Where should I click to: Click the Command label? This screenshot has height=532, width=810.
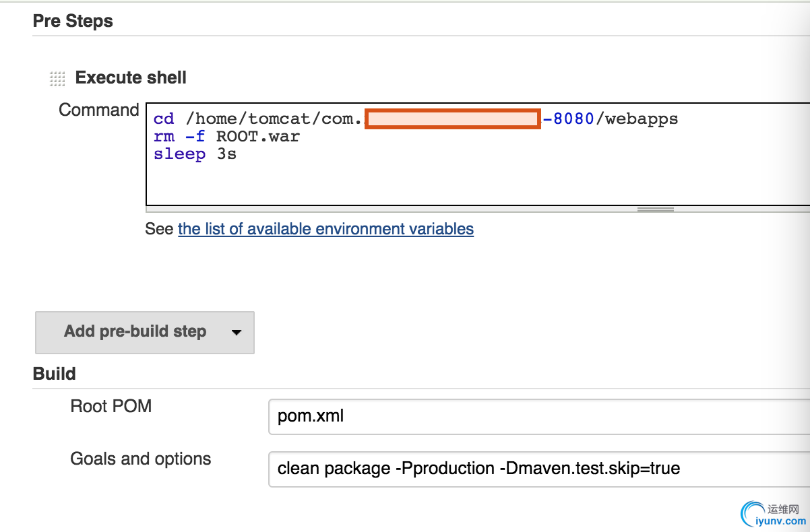pyautogui.click(x=99, y=110)
